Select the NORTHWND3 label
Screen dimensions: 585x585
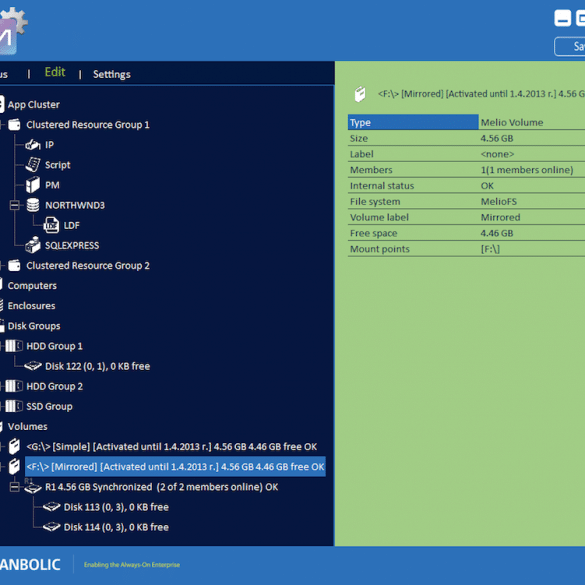[75, 205]
